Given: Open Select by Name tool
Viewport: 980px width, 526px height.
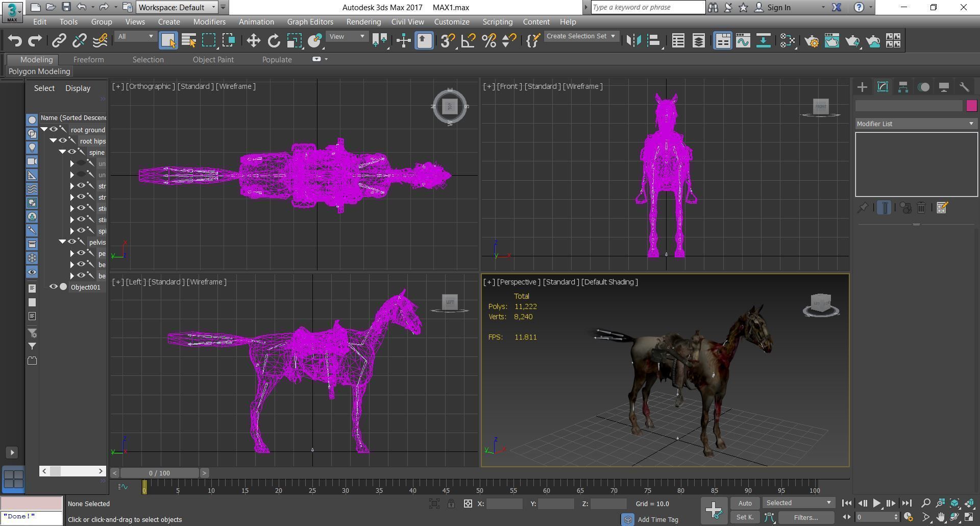Looking at the screenshot, I should point(189,41).
